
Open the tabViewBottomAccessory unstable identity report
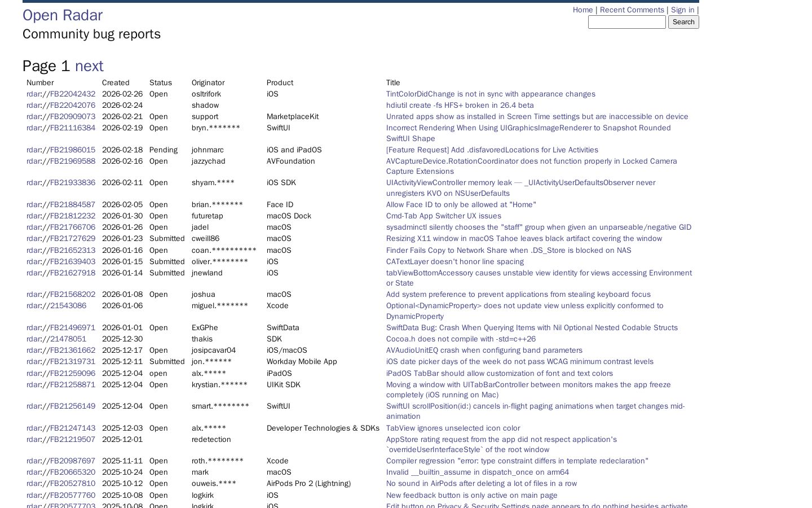pyautogui.click(x=539, y=278)
